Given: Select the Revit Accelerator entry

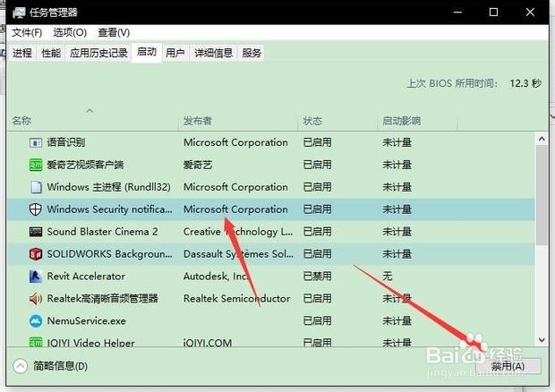Looking at the screenshot, I should coord(86,277).
